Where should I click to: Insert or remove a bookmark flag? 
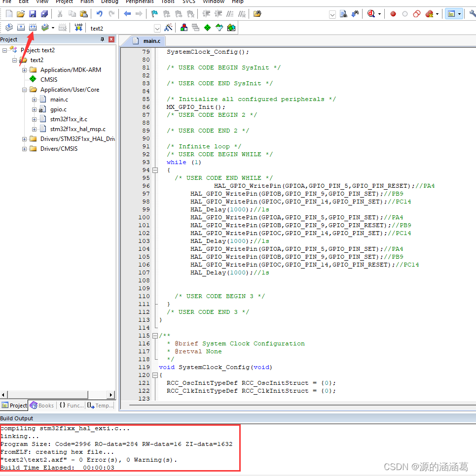[155, 14]
